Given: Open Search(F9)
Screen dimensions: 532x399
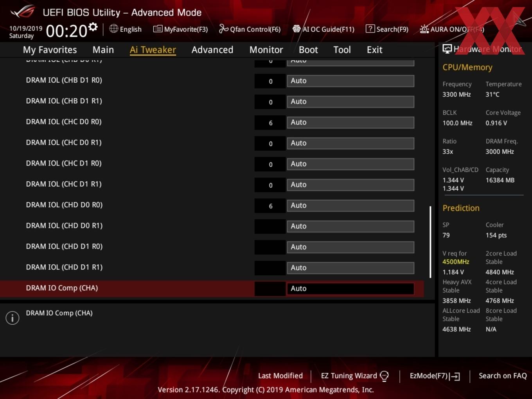Looking at the screenshot, I should (x=387, y=29).
